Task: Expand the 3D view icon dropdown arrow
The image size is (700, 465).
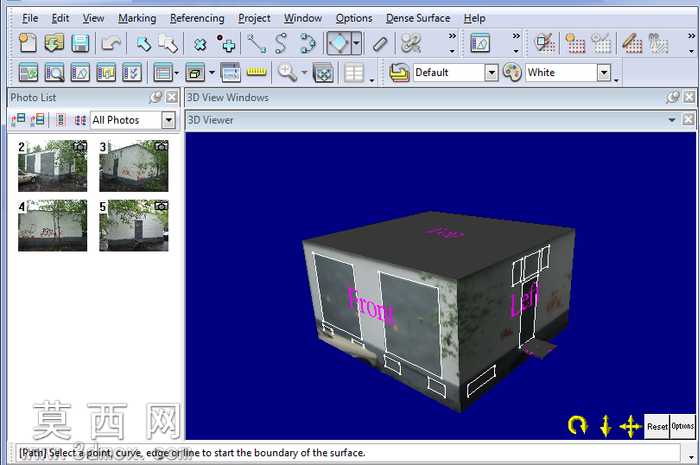Action: point(212,72)
